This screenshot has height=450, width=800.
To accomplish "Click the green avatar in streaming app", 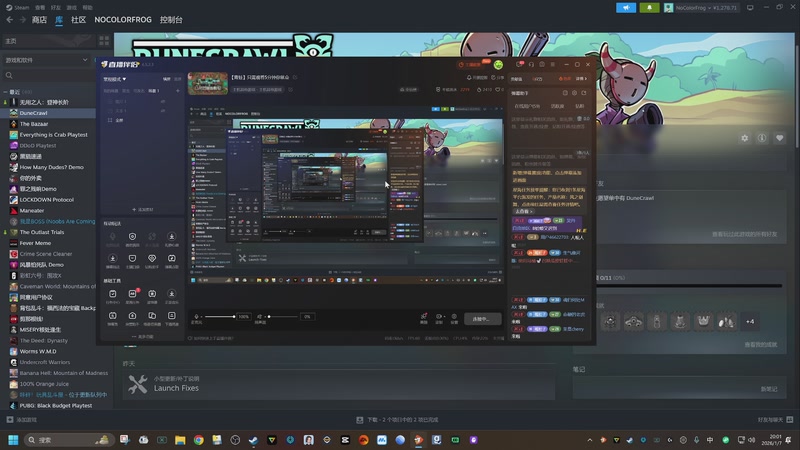I will click(x=498, y=65).
